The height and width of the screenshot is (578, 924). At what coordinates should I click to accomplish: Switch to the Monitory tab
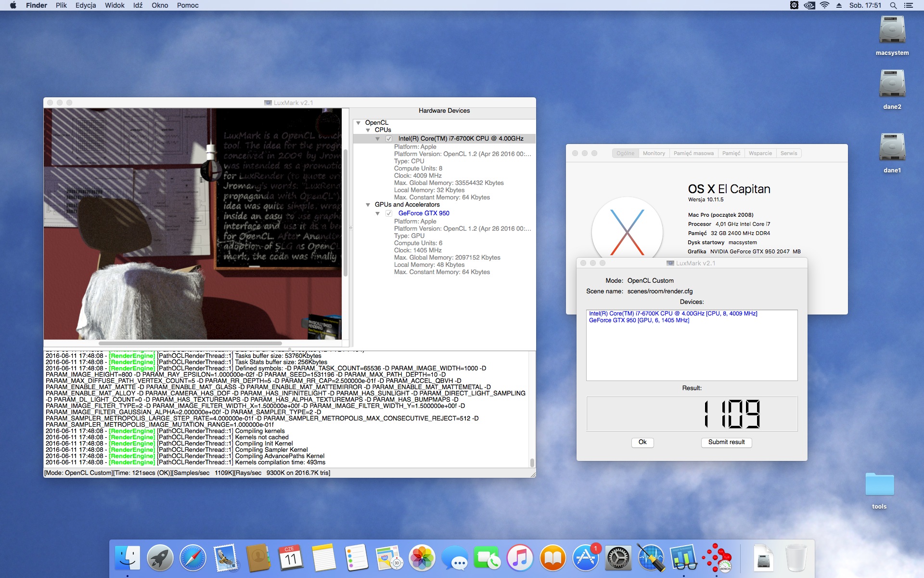coord(654,153)
